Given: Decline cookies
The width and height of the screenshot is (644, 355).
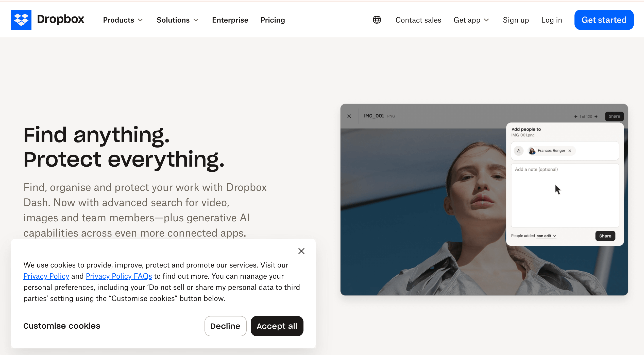Looking at the screenshot, I should [x=225, y=326].
